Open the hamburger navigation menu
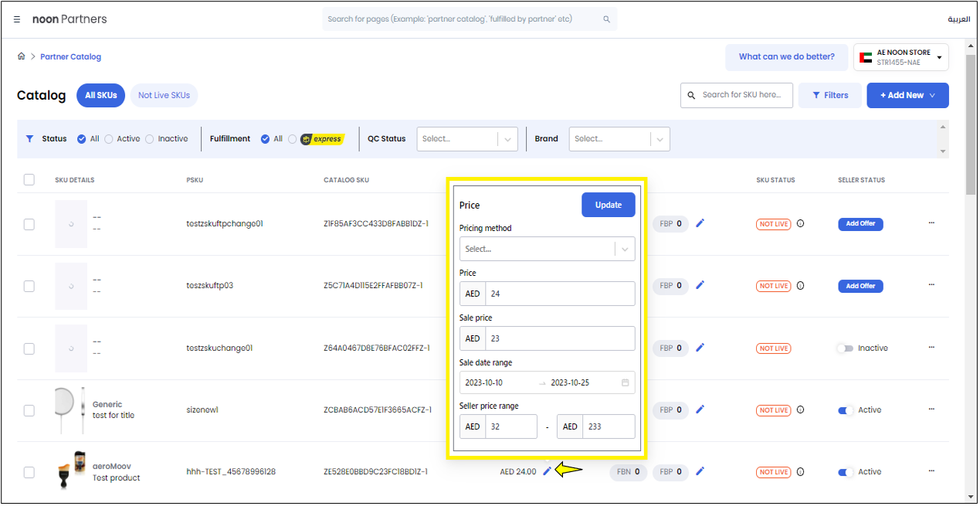Screen dimensions: 980x506 [17, 19]
